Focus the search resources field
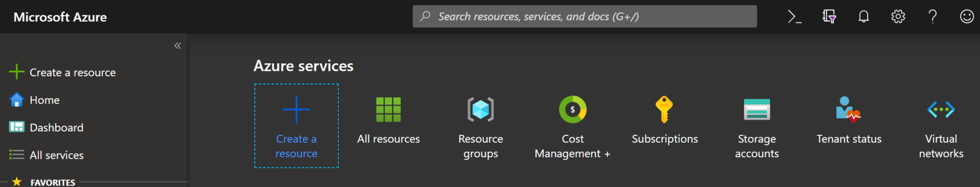This screenshot has height=187, width=980. click(x=585, y=17)
